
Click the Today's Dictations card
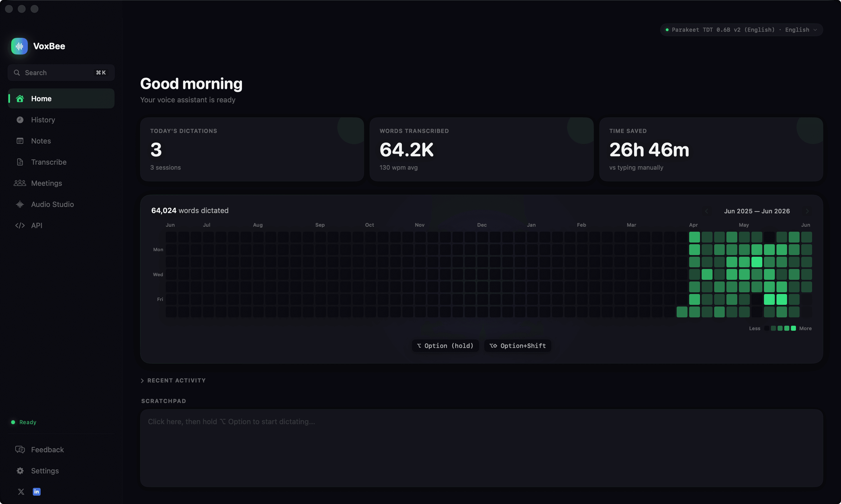coord(252,149)
